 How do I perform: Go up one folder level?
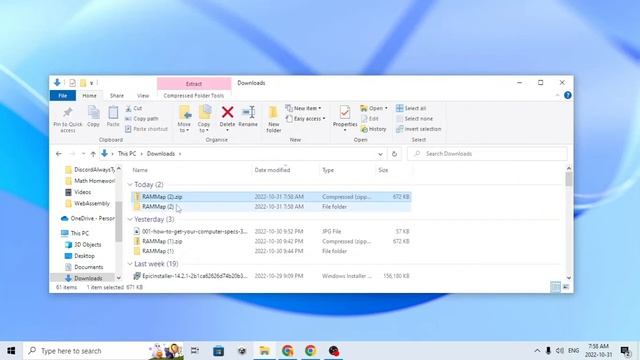[x=93, y=154]
